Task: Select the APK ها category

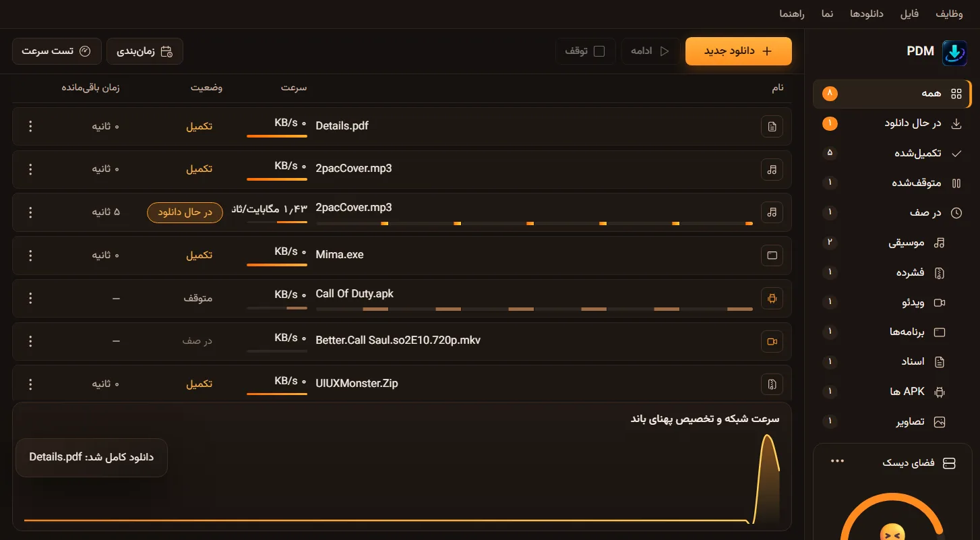Action: point(892,392)
